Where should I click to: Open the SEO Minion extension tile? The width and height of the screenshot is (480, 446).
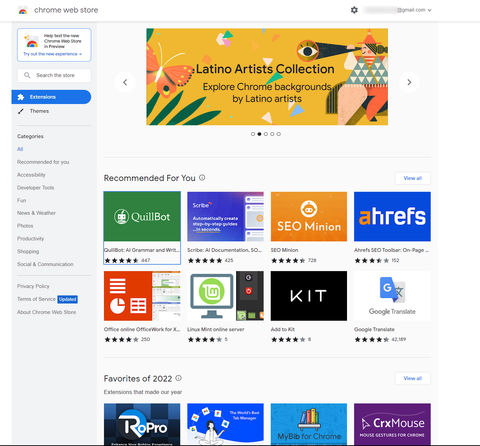point(309,228)
